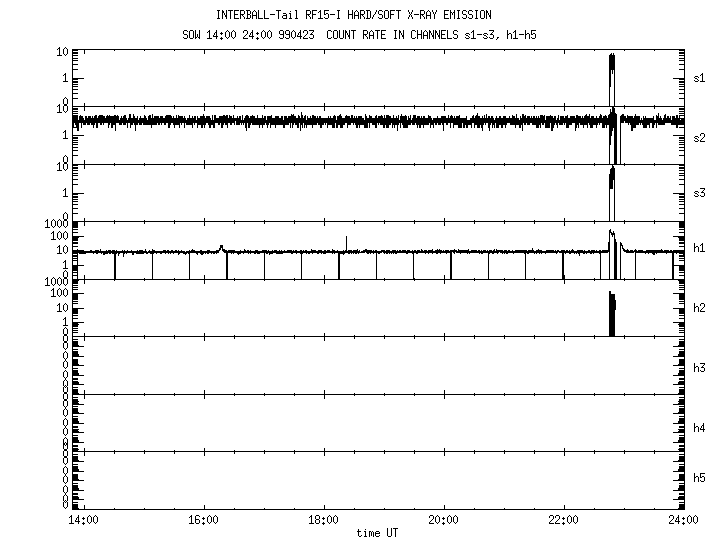Select the 18:00 time axis label

pyautogui.click(x=323, y=520)
